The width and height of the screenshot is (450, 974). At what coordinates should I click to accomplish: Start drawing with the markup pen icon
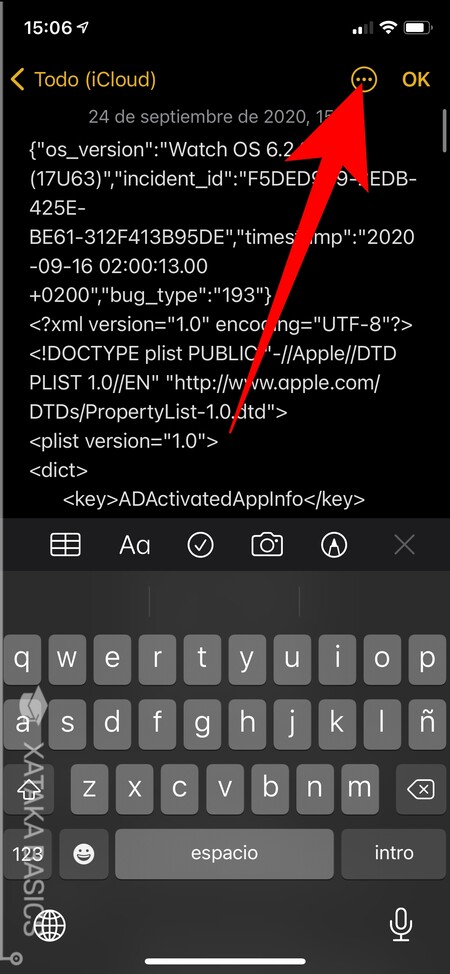tap(334, 545)
